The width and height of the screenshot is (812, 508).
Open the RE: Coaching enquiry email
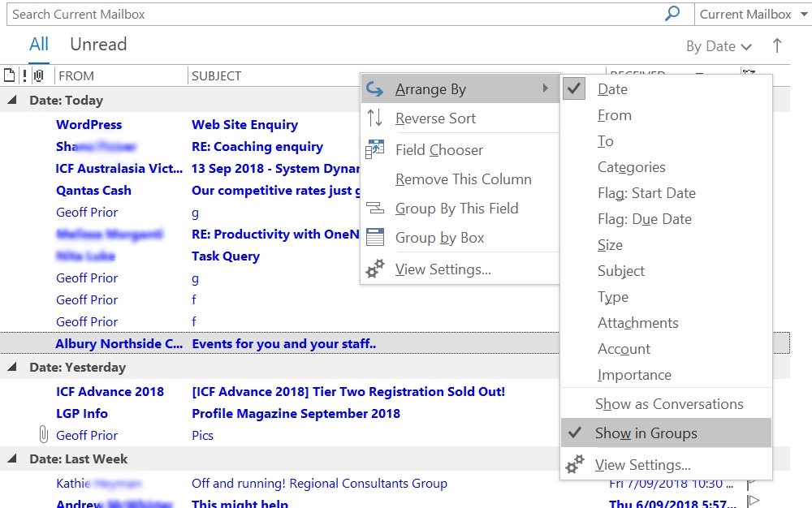click(180, 146)
